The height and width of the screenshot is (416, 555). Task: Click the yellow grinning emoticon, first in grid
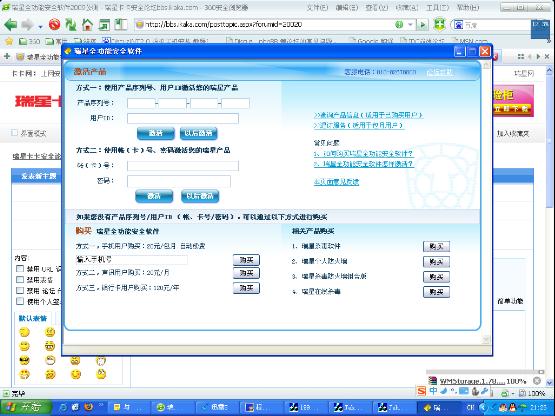24,332
